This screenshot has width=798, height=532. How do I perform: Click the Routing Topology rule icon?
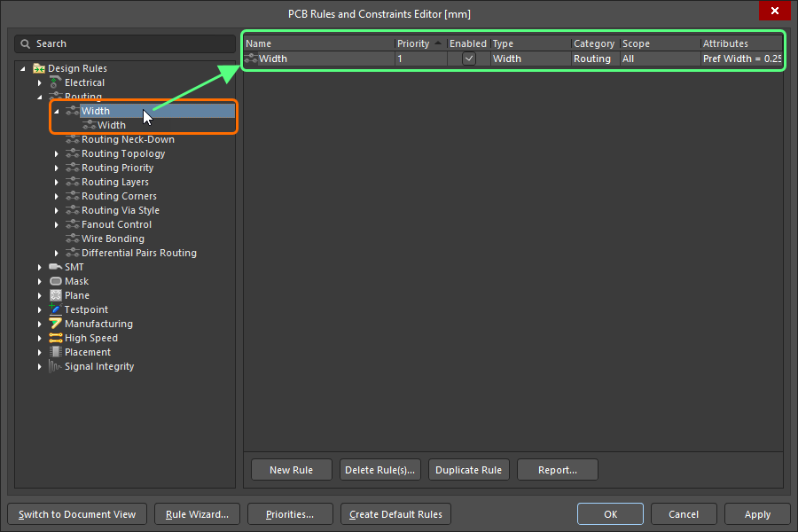point(73,153)
